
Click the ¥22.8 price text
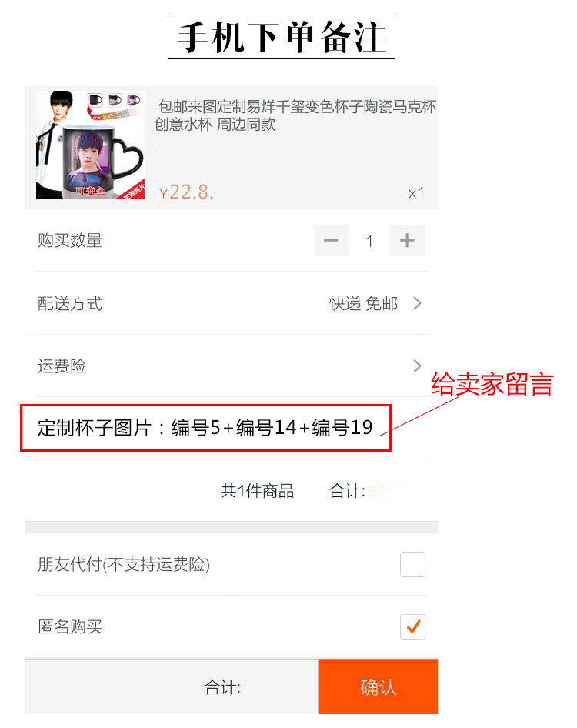click(187, 192)
